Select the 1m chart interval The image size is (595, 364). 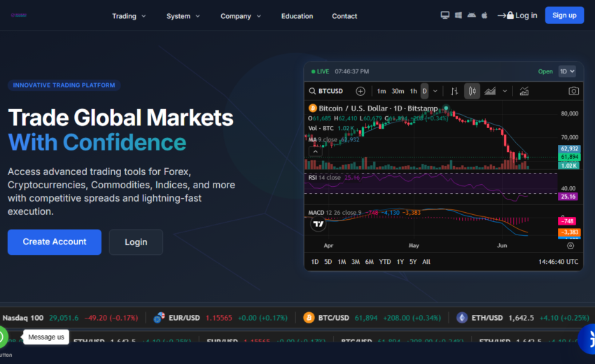[x=381, y=91]
